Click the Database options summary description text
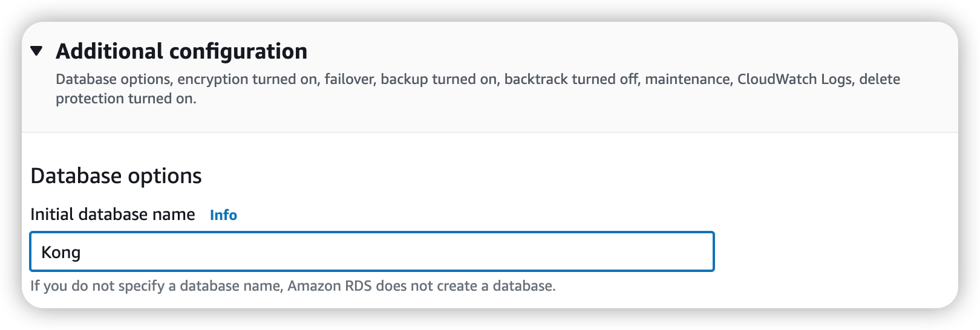The width and height of the screenshot is (980, 330). pos(113,79)
